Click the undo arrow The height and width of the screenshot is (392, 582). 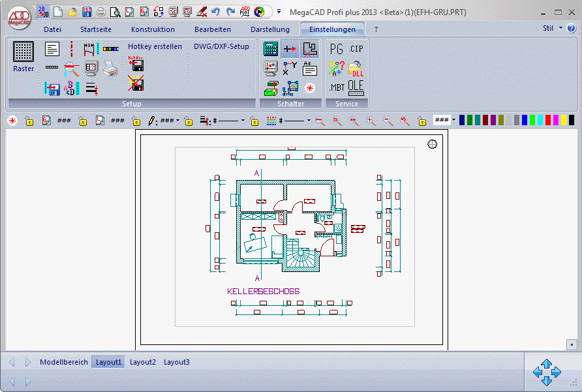[x=216, y=12]
